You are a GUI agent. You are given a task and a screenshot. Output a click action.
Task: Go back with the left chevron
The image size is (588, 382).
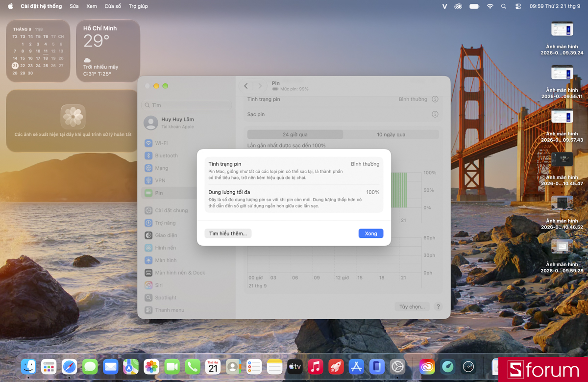[x=246, y=86]
